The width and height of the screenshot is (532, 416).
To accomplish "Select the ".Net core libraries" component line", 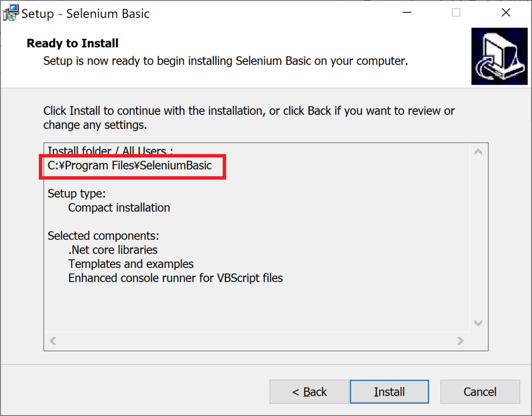I will 113,250.
